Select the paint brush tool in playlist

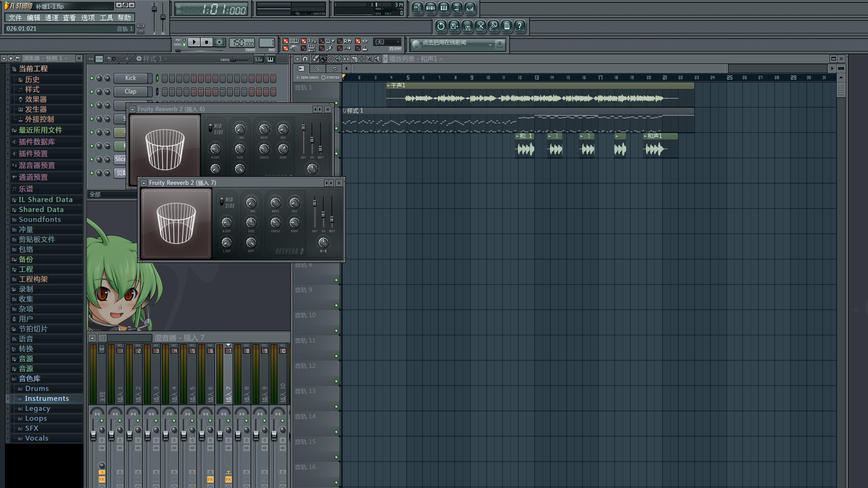click(x=323, y=59)
